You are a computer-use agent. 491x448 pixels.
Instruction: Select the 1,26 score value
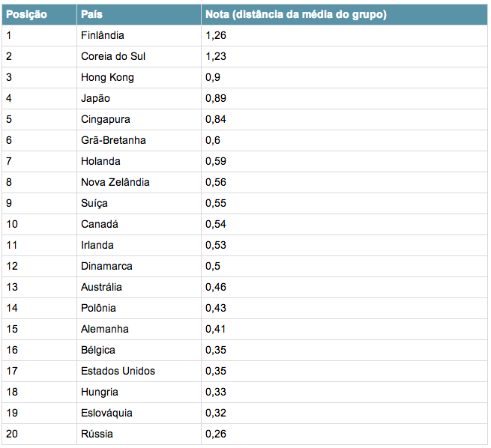[x=216, y=35]
